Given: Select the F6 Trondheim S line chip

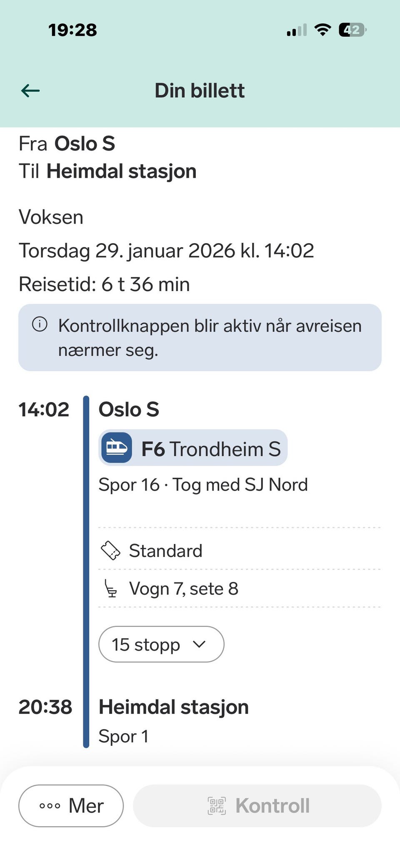Looking at the screenshot, I should pyautogui.click(x=193, y=448).
